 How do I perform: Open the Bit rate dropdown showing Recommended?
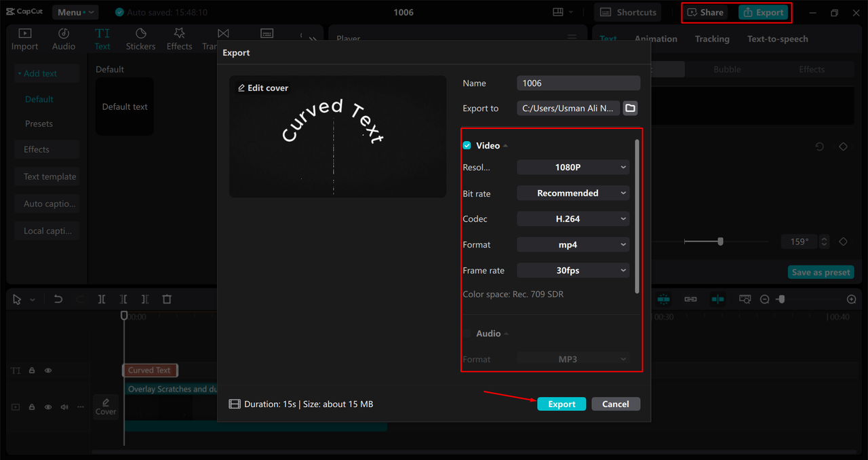573,193
